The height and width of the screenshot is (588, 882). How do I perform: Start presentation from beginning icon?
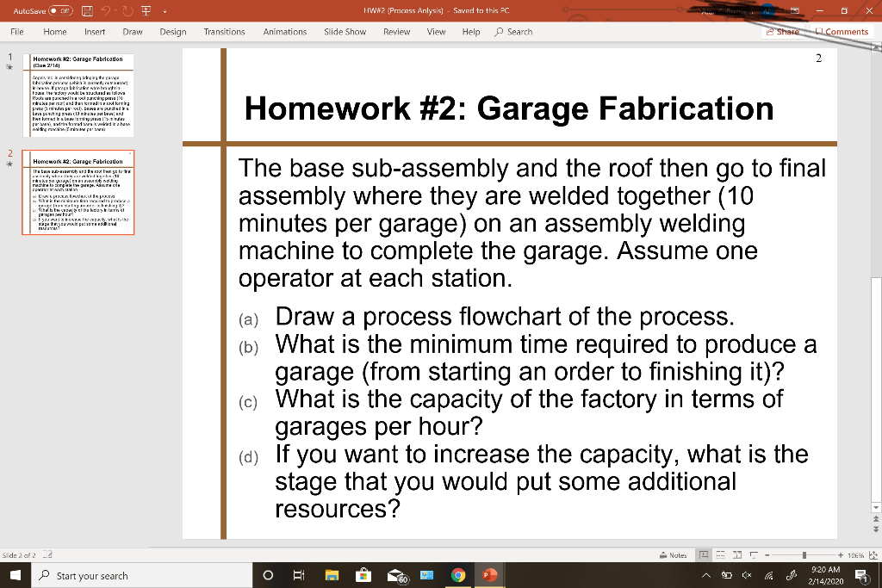(146, 10)
